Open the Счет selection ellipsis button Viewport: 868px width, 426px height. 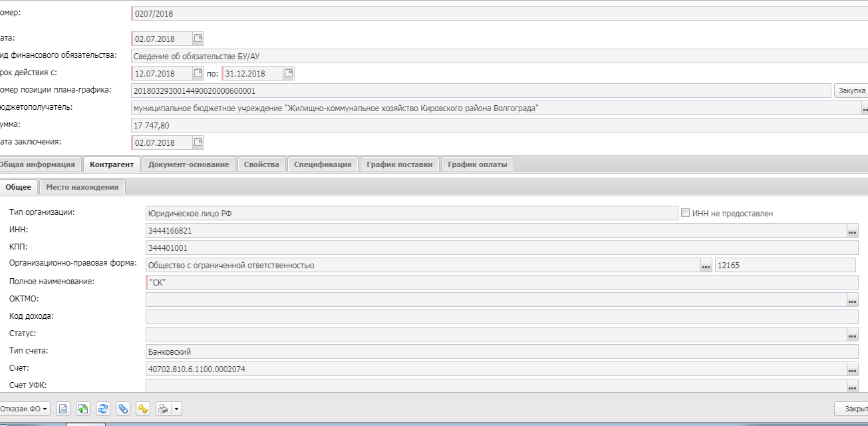point(852,369)
